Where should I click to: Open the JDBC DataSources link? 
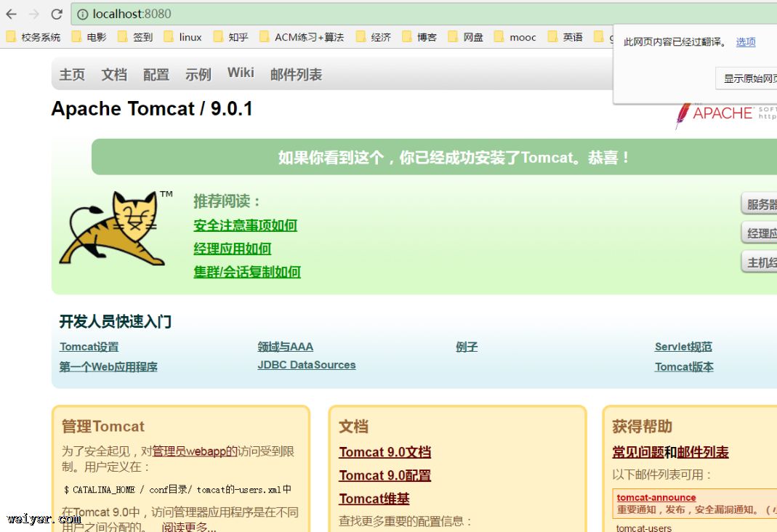[307, 365]
